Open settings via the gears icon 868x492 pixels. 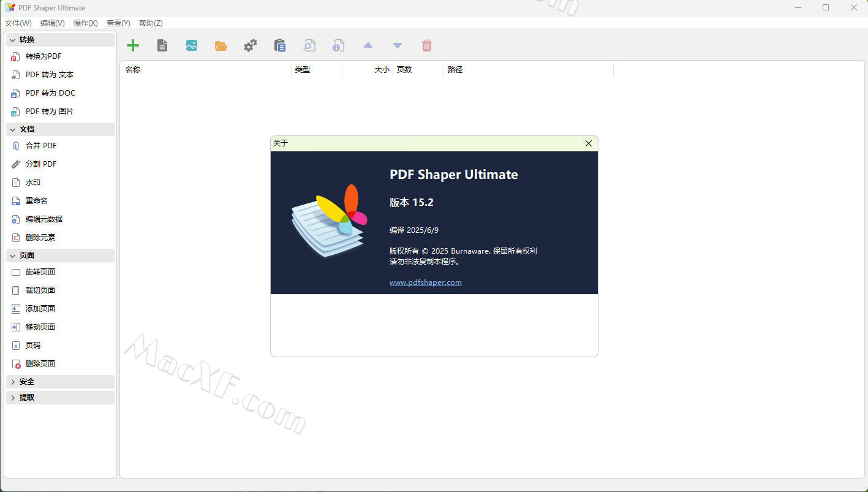(251, 45)
